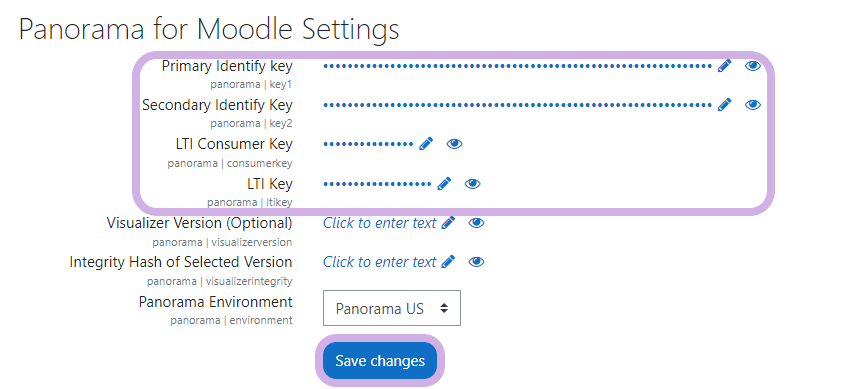The width and height of the screenshot is (854, 389).
Task: Unmask the LTI Consumer Key
Action: tap(454, 144)
